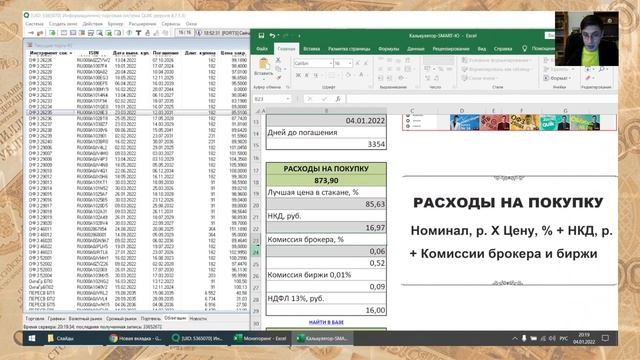Open number format combo box
This screenshot has height=360, width=640.
438,60
